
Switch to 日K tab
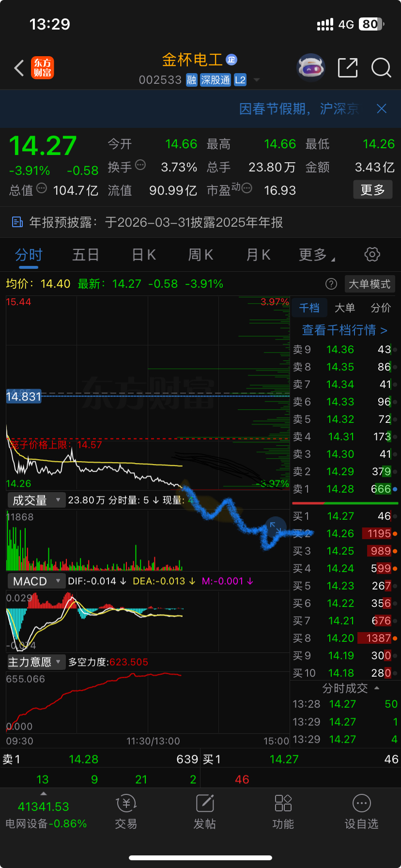click(144, 255)
